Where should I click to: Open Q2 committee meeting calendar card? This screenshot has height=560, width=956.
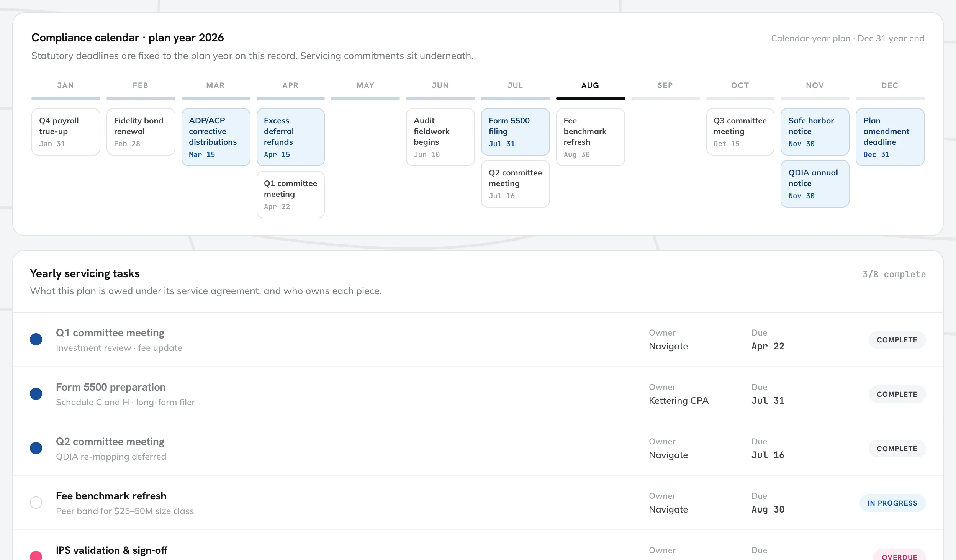coord(516,184)
